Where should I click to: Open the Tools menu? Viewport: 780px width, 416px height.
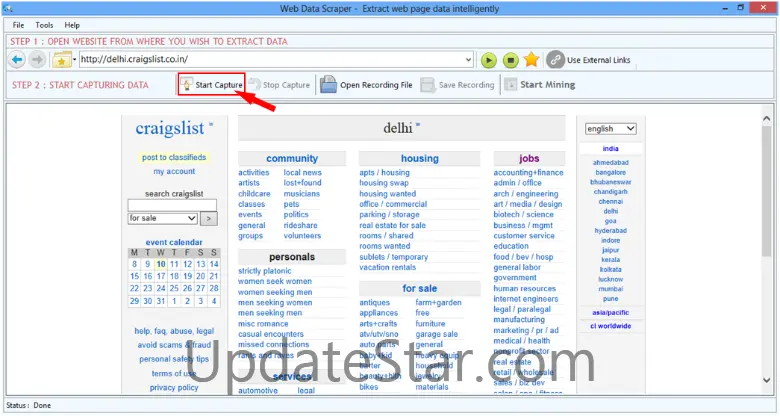click(44, 25)
